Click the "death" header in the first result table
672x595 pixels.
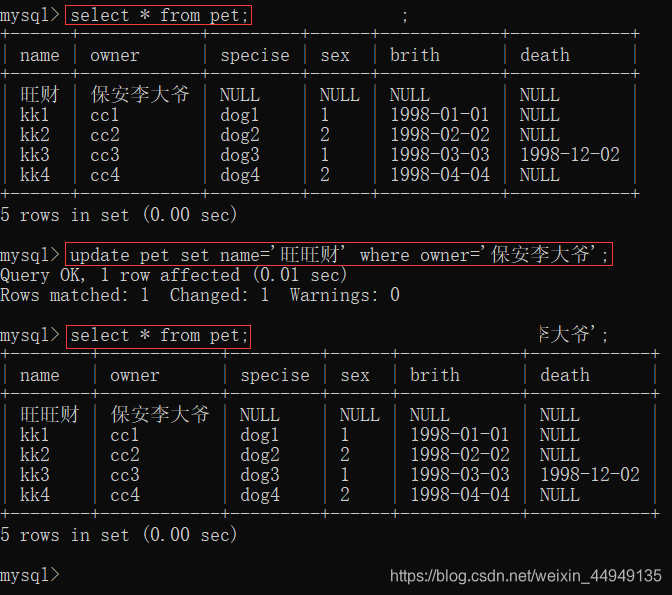[x=545, y=55]
